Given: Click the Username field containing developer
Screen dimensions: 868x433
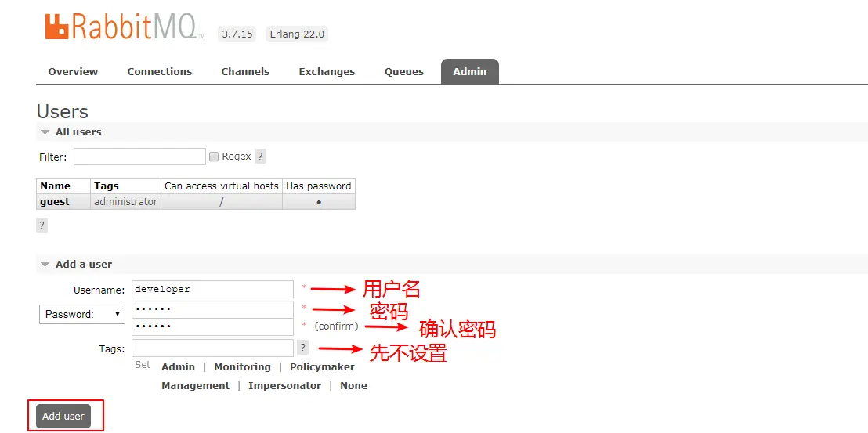Looking at the screenshot, I should coord(212,289).
